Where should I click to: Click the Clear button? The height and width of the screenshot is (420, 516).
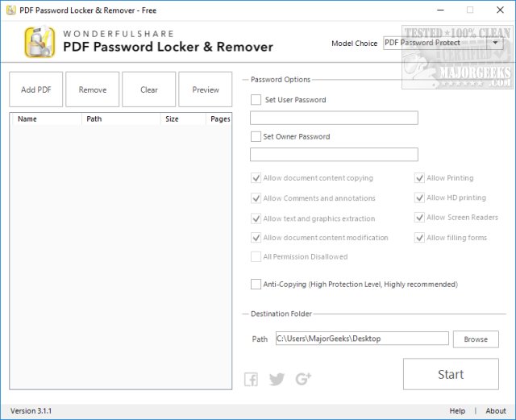coord(148,89)
